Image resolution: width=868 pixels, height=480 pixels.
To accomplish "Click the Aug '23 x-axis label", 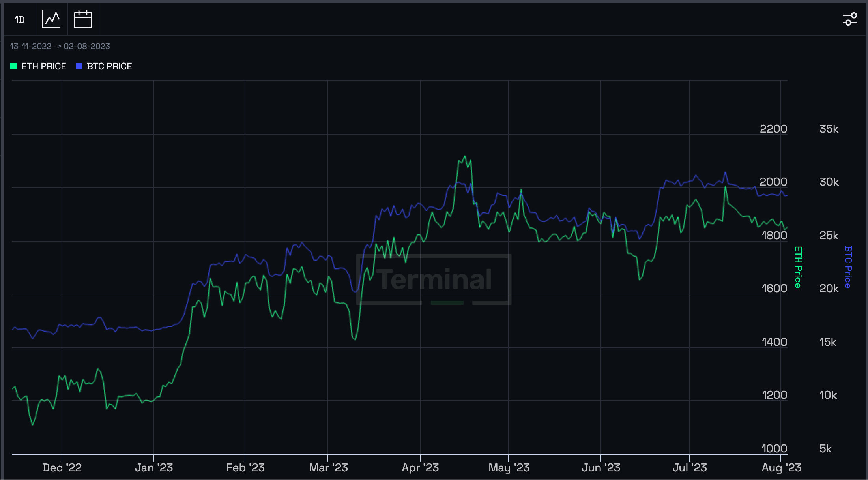I will [781, 468].
